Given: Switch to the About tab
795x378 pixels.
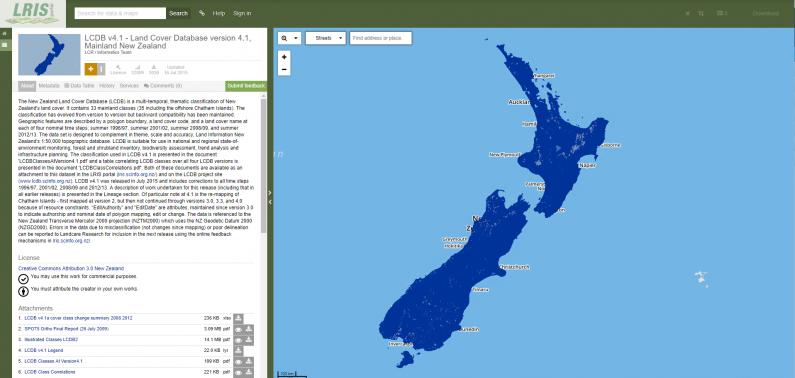Looking at the screenshot, I should click(x=27, y=86).
